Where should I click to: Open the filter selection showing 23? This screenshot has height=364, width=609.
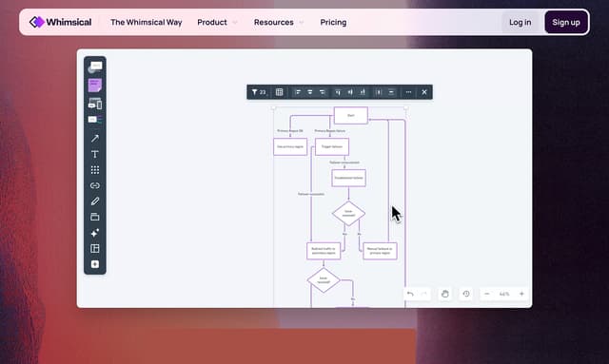[258, 92]
